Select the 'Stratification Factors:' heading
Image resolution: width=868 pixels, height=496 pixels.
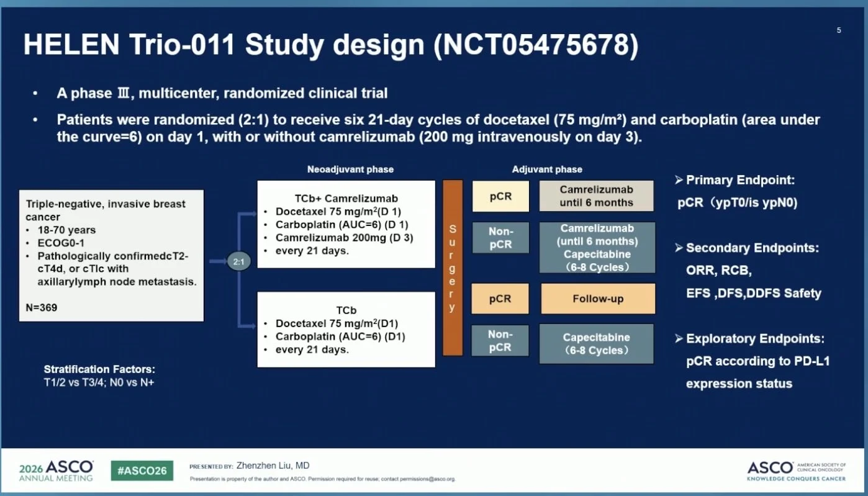pyautogui.click(x=99, y=369)
